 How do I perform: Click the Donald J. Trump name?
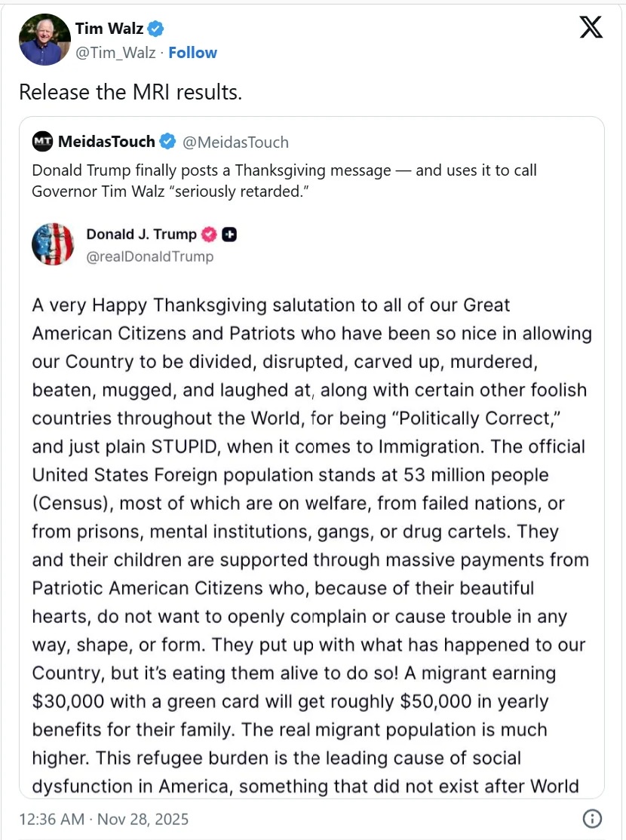[141, 235]
